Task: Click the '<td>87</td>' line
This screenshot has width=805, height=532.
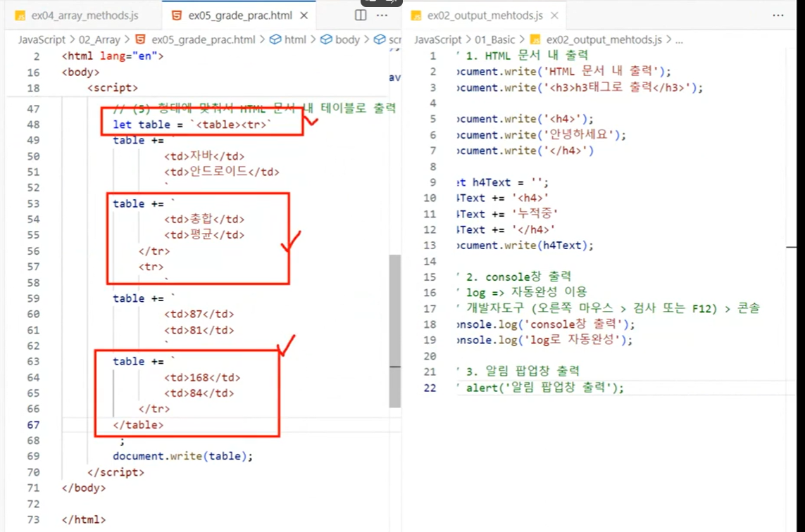Action: click(199, 314)
